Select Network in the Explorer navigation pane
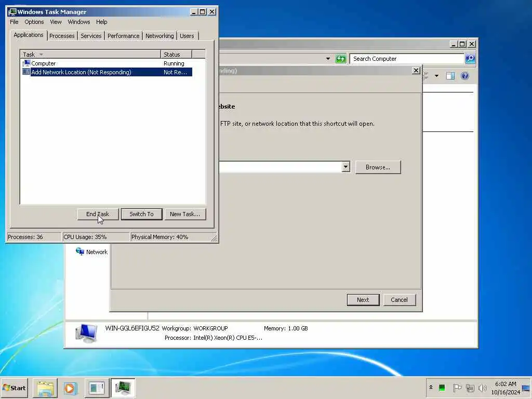The height and width of the screenshot is (399, 532). [x=91, y=252]
